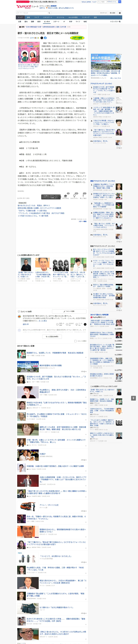Select the 速報 tab
The image size is (138, 644).
click(28, 17)
